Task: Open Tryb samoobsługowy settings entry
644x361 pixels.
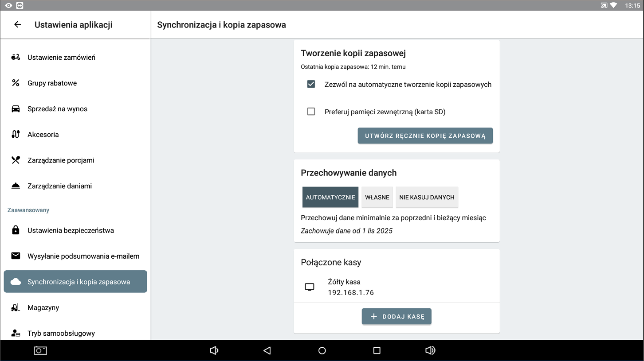Action: [x=61, y=333]
